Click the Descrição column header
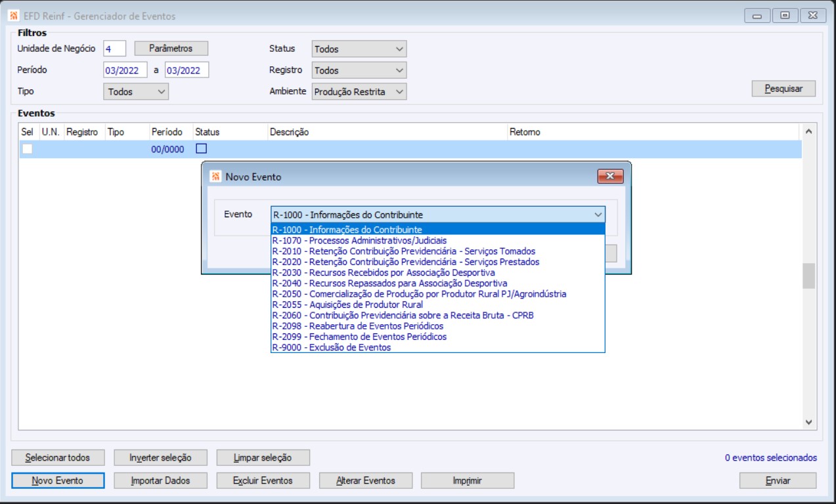Image resolution: width=836 pixels, height=504 pixels. [x=387, y=132]
